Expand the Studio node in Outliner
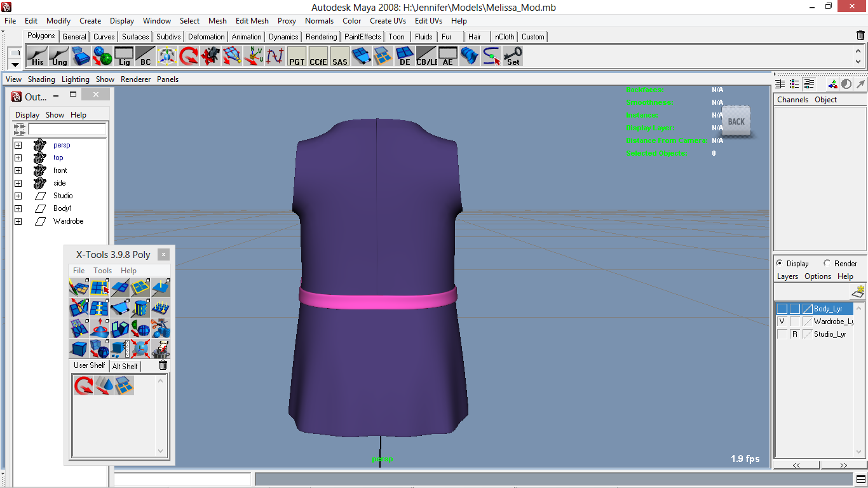 pos(18,196)
